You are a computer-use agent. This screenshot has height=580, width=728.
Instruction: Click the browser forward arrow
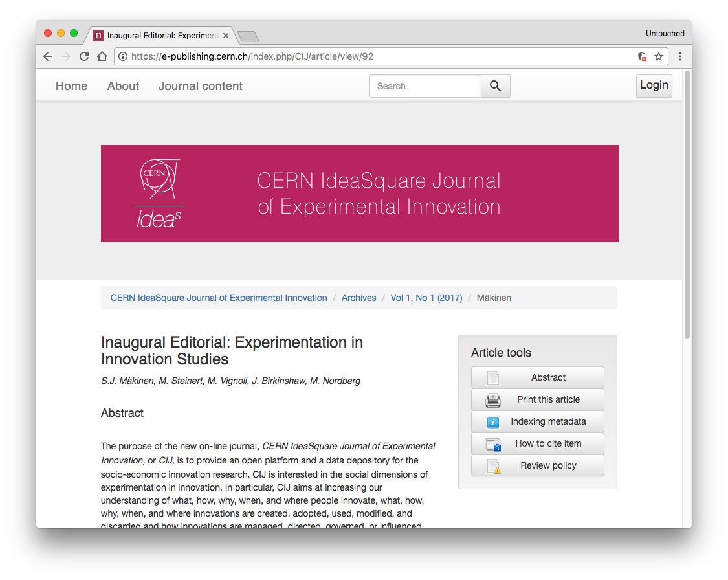point(66,56)
